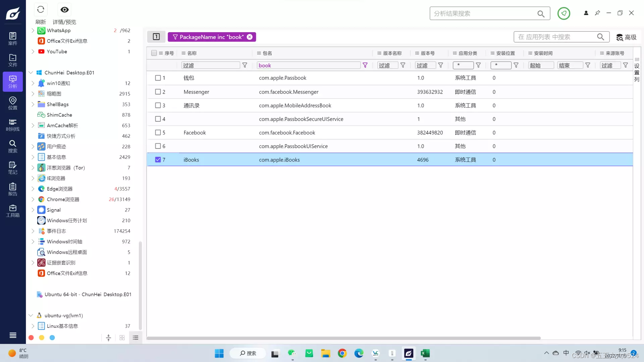Toggle the select-all header checkbox
The height and width of the screenshot is (362, 644).
[154, 53]
